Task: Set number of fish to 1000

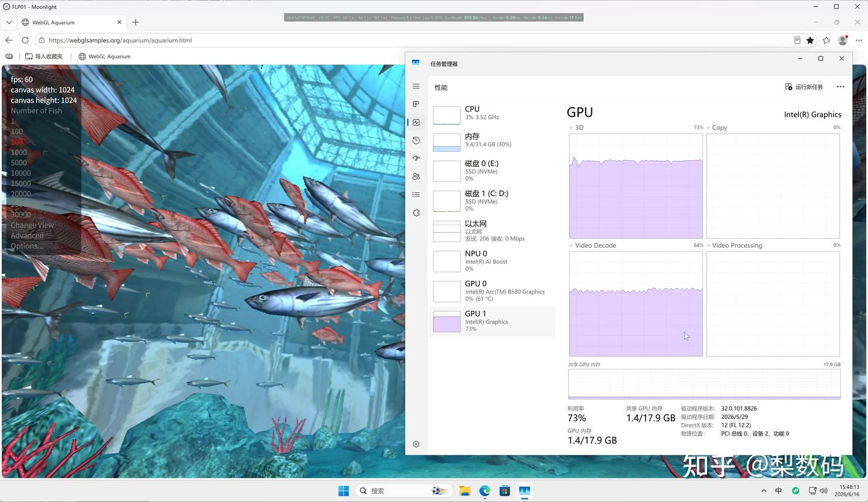Action: tap(19, 152)
